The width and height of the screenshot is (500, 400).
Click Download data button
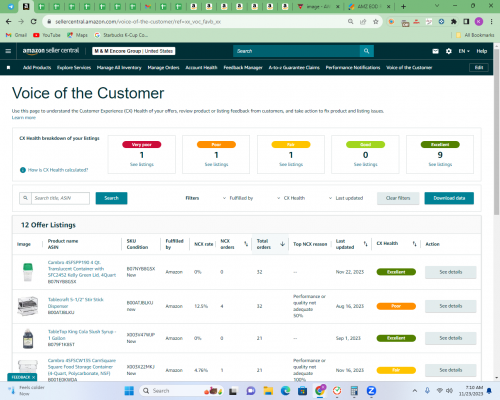[449, 198]
